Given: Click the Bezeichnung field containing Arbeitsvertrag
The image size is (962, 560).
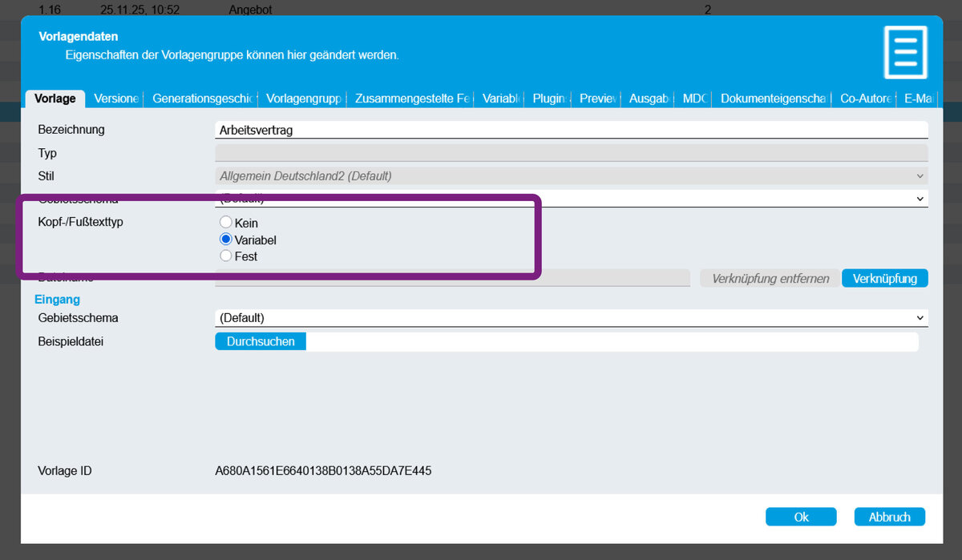Looking at the screenshot, I should (571, 130).
